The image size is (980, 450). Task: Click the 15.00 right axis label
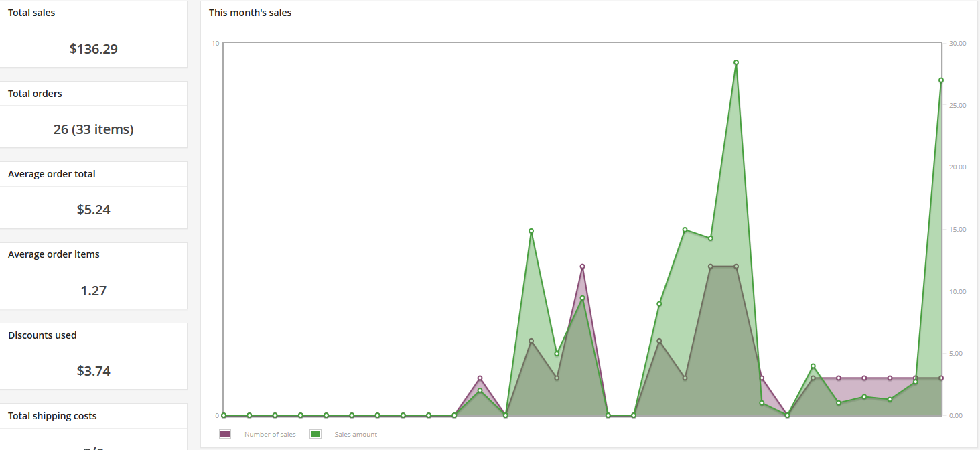[958, 229]
